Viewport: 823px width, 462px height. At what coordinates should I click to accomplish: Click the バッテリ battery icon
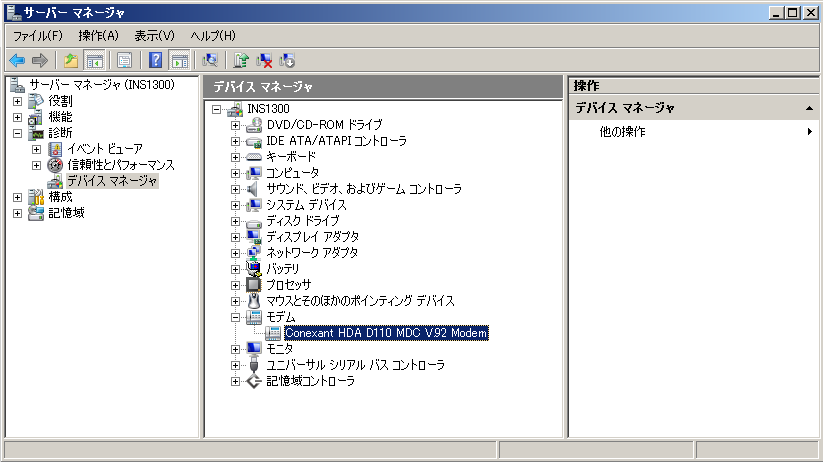point(254,269)
